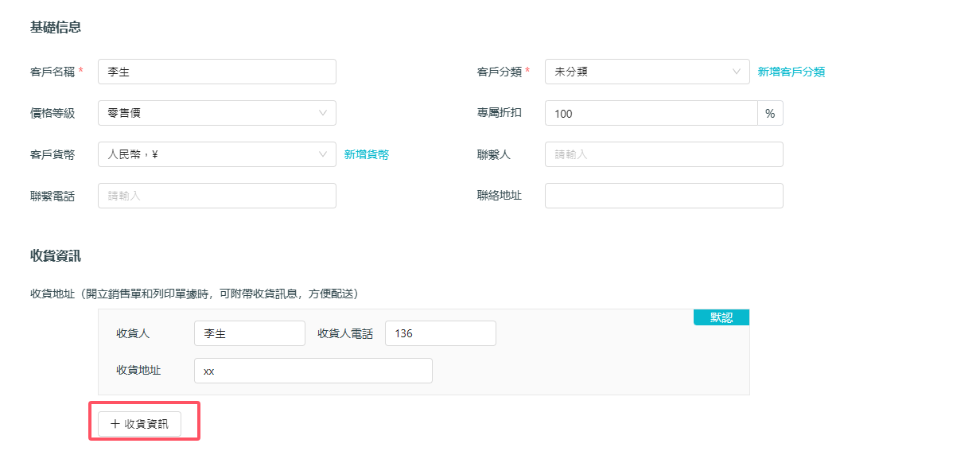Click the percent sign beside 專屬折扣
The image size is (980, 455).
(x=770, y=113)
